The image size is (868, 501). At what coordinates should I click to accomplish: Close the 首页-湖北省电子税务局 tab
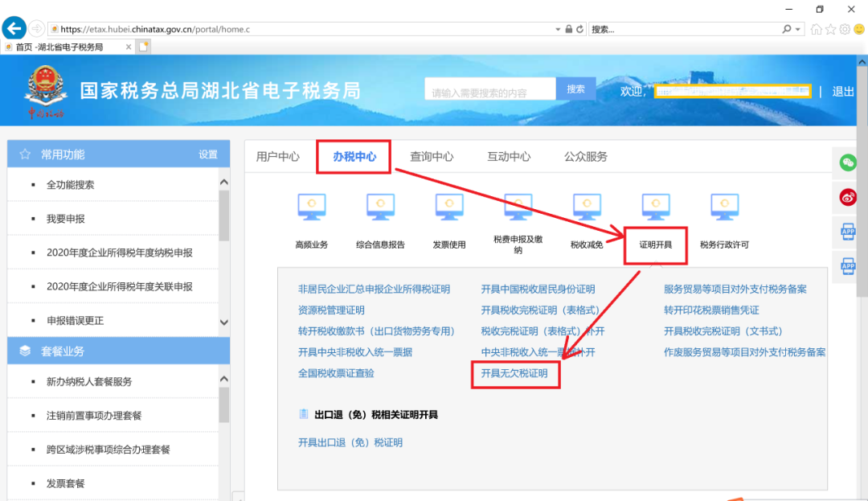[129, 47]
